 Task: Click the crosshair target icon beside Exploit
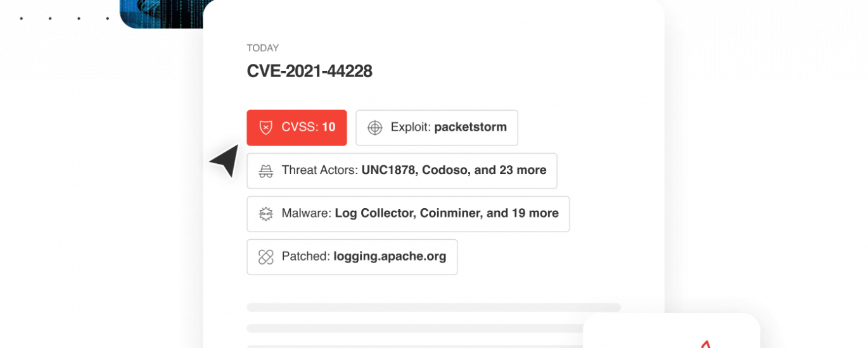[375, 128]
